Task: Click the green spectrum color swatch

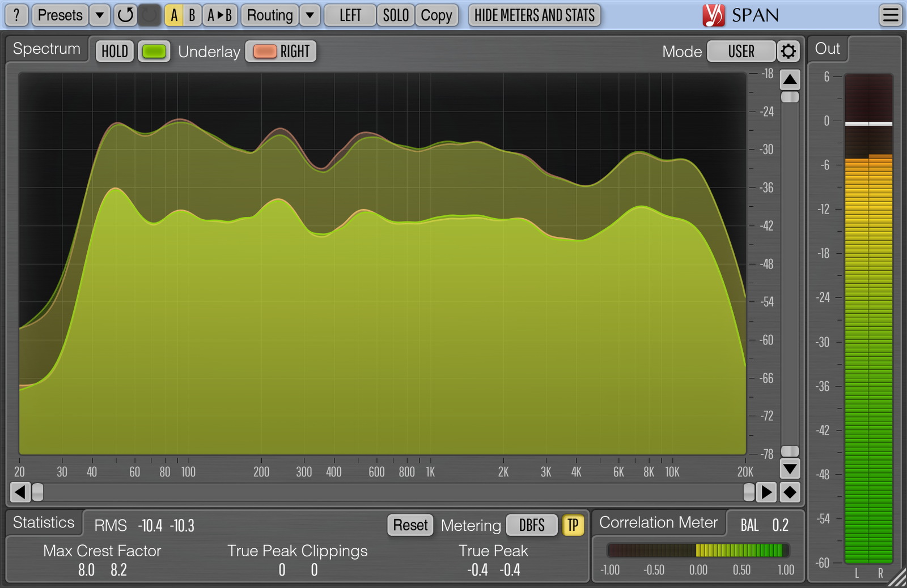Action: (x=154, y=52)
